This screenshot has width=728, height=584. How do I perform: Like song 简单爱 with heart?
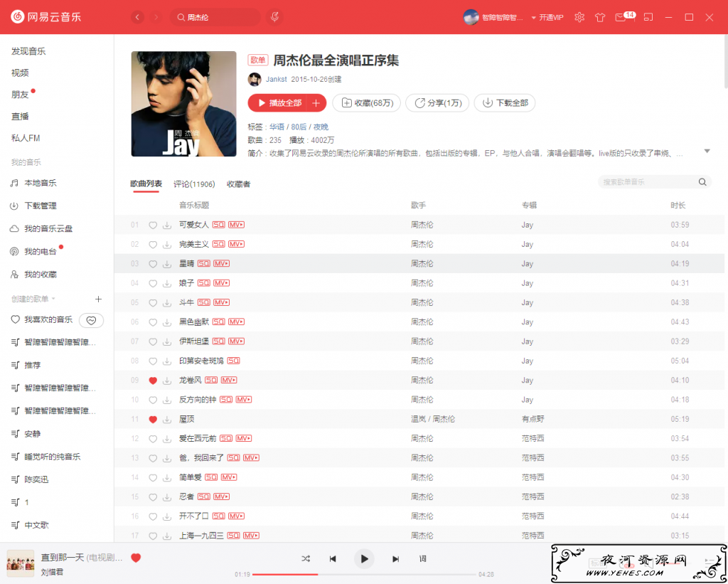click(x=153, y=477)
